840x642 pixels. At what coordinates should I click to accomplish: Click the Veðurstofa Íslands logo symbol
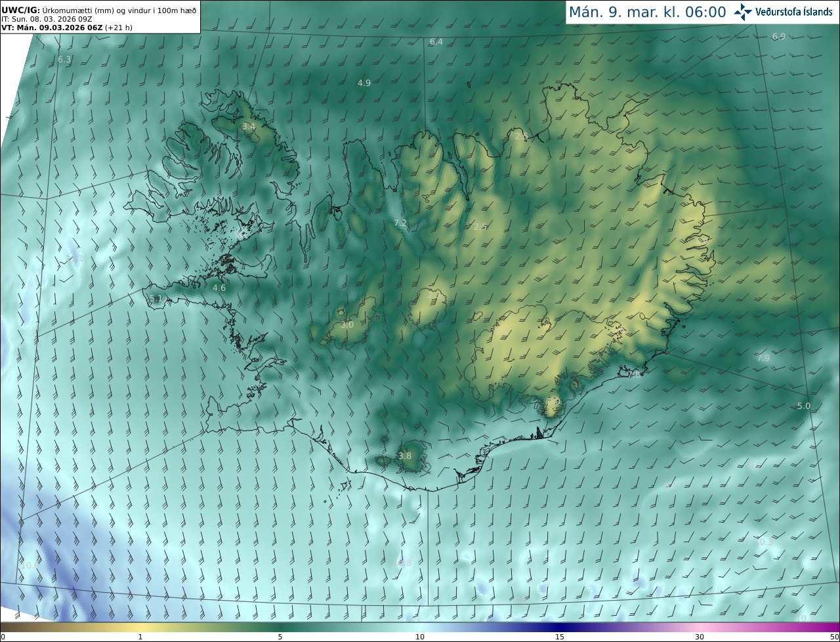pyautogui.click(x=743, y=12)
